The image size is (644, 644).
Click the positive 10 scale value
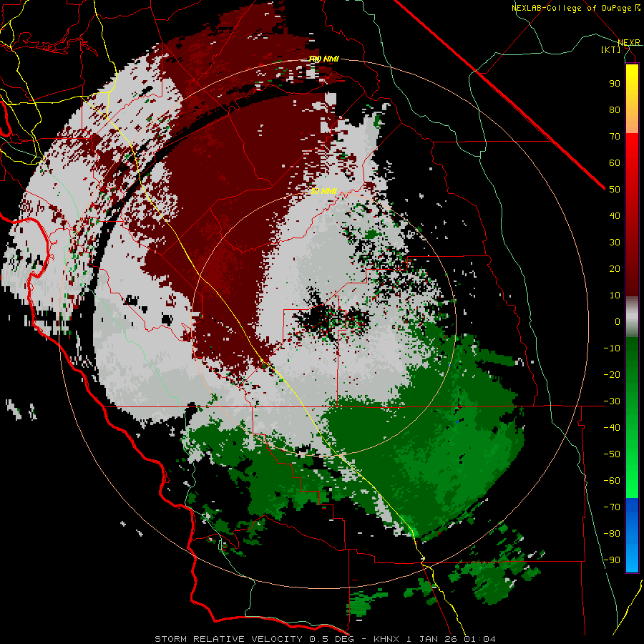point(615,296)
